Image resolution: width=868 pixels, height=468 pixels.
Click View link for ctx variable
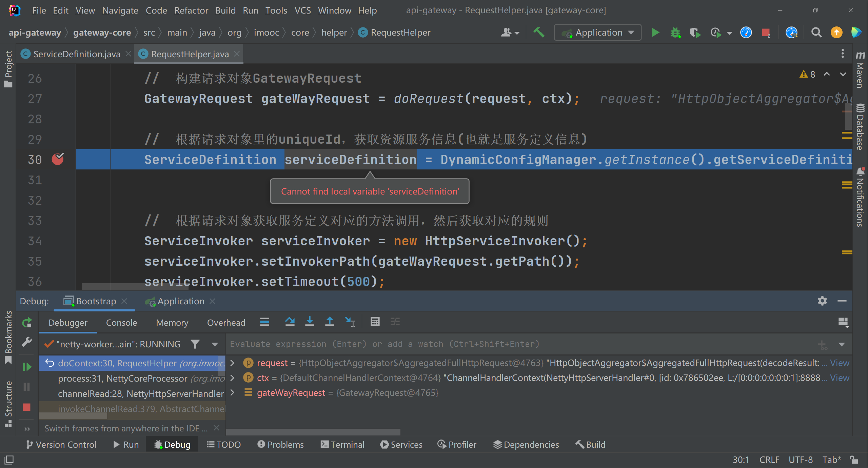(840, 378)
